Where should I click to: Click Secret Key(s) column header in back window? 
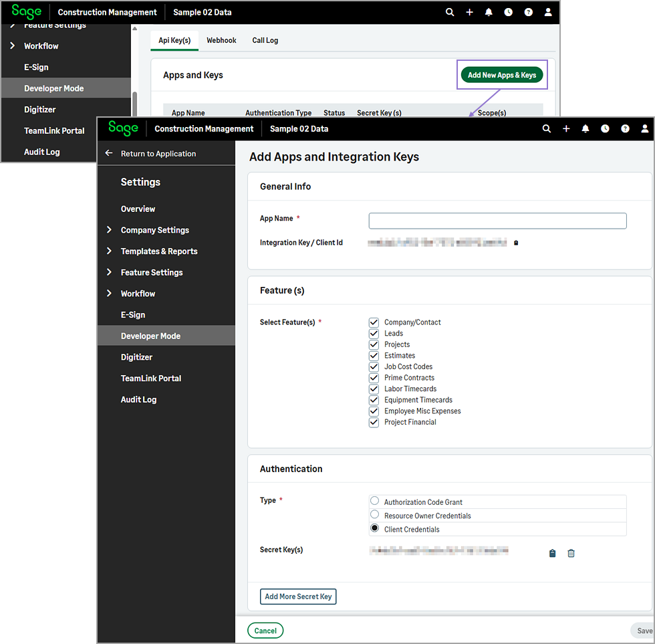(x=379, y=113)
